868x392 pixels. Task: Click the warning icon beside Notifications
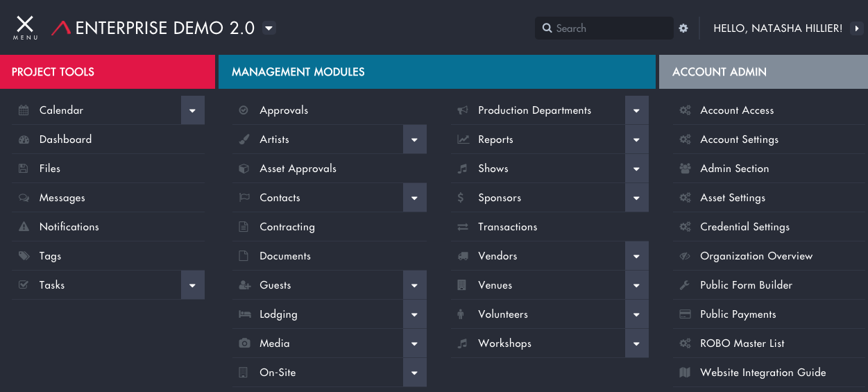(x=24, y=227)
